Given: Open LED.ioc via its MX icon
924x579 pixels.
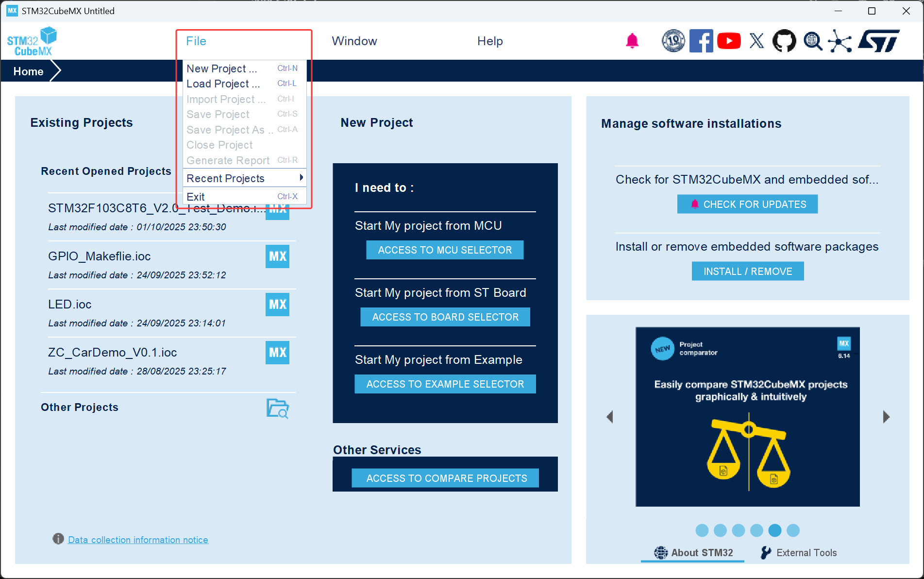Looking at the screenshot, I should [277, 305].
